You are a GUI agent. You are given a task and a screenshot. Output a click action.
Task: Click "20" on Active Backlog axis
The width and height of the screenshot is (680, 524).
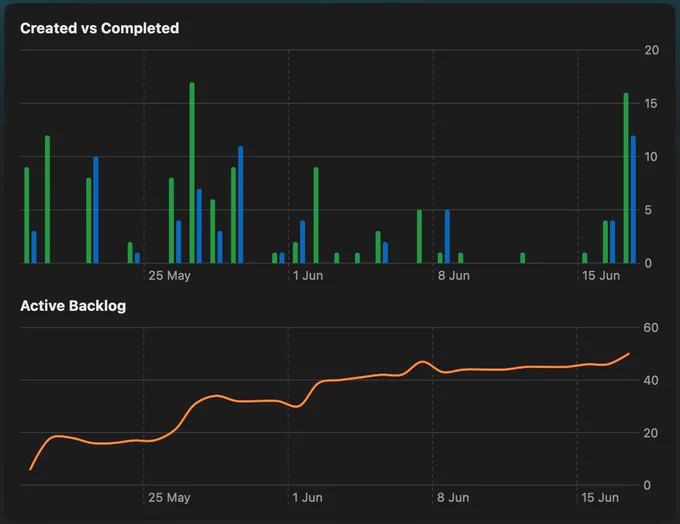pyautogui.click(x=651, y=433)
